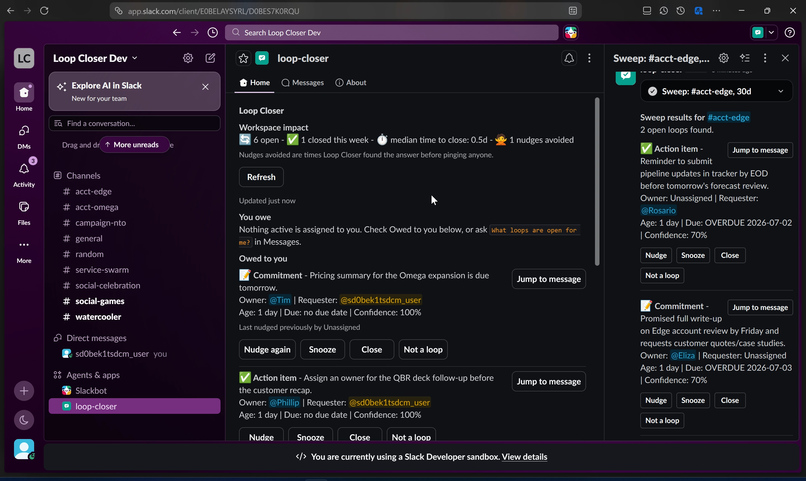Viewport: 806px width, 481px height.
Task: Click the Refresh button
Action: tap(261, 177)
